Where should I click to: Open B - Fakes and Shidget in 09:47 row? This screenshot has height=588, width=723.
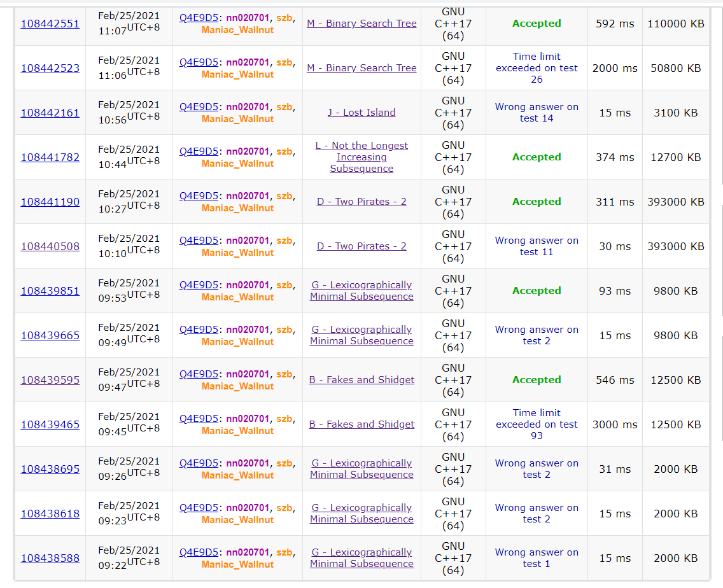[361, 380]
